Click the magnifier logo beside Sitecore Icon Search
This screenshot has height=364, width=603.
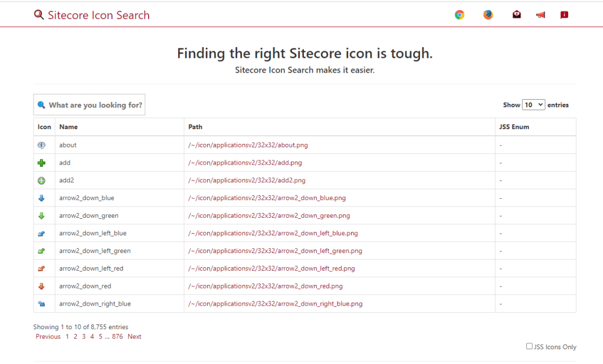pyautogui.click(x=39, y=15)
